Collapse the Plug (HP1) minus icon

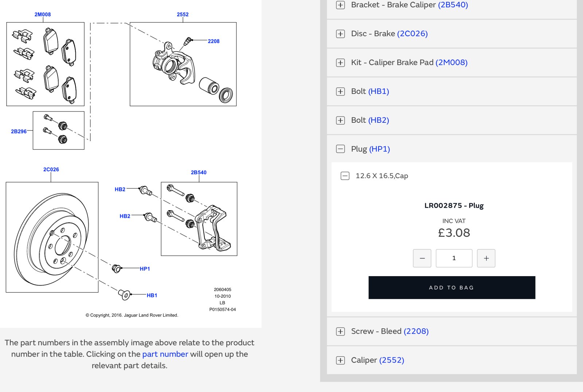coord(340,149)
